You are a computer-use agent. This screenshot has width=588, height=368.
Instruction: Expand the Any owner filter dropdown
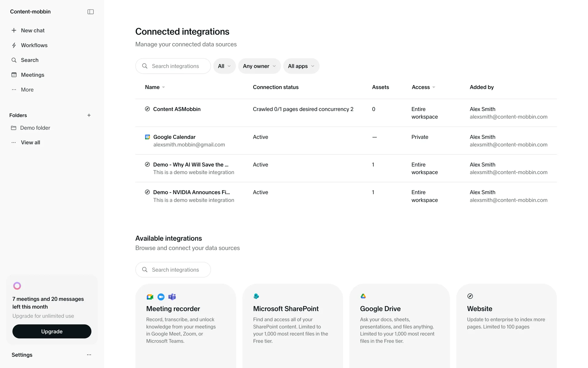click(259, 66)
